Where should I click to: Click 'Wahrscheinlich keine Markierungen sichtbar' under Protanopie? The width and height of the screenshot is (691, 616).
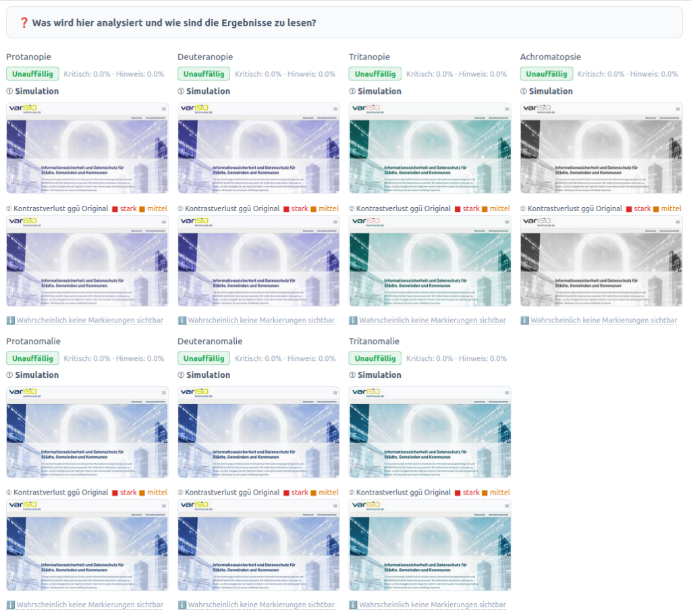tap(90, 320)
